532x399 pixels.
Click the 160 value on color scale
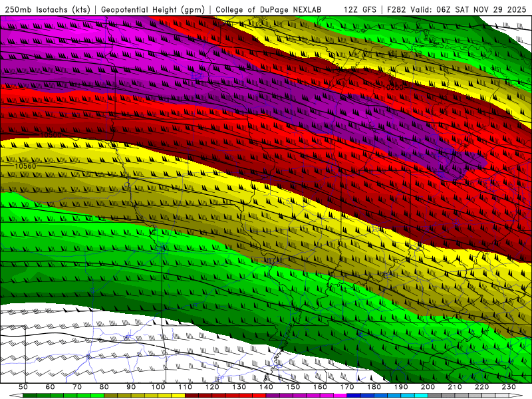click(320, 387)
